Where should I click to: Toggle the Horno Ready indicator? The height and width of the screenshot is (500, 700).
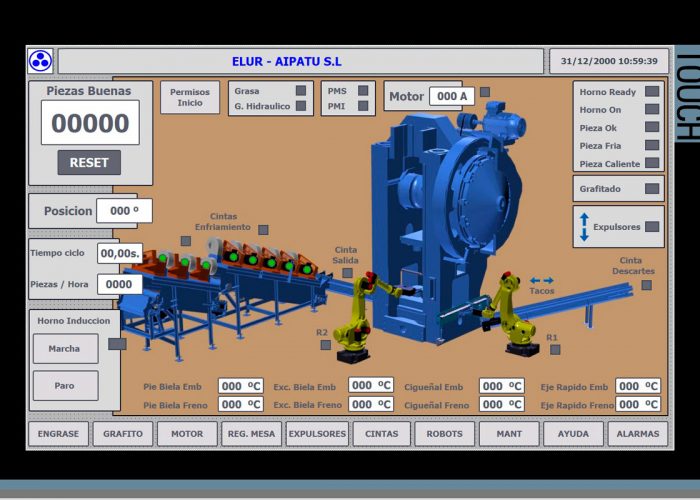tap(652, 92)
